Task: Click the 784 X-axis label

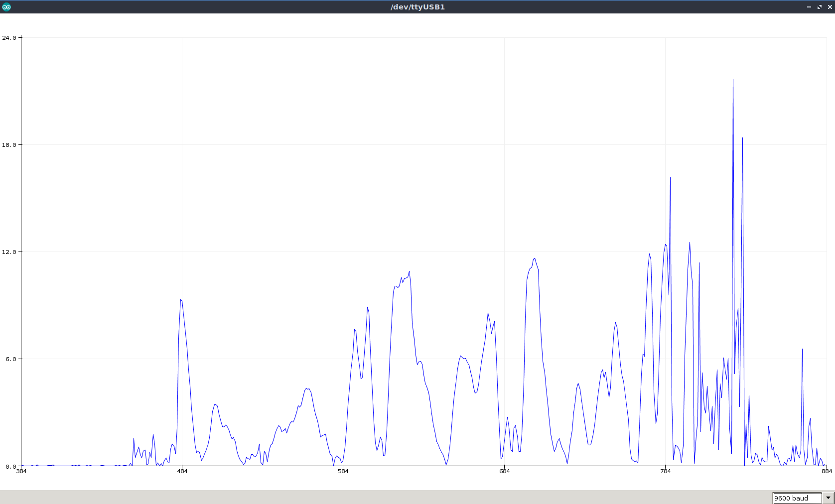Action: (666, 471)
